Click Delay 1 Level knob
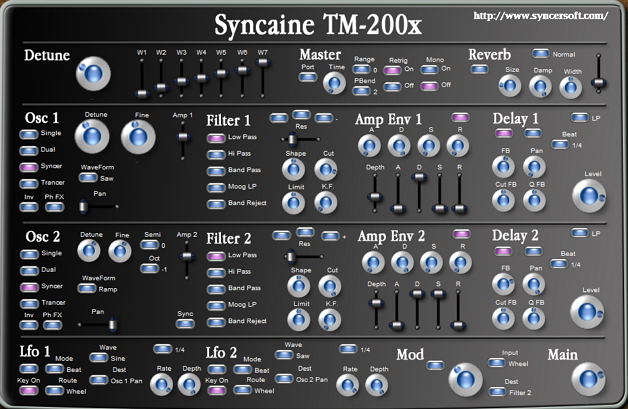Image resolution: width=628 pixels, height=409 pixels. tap(589, 196)
